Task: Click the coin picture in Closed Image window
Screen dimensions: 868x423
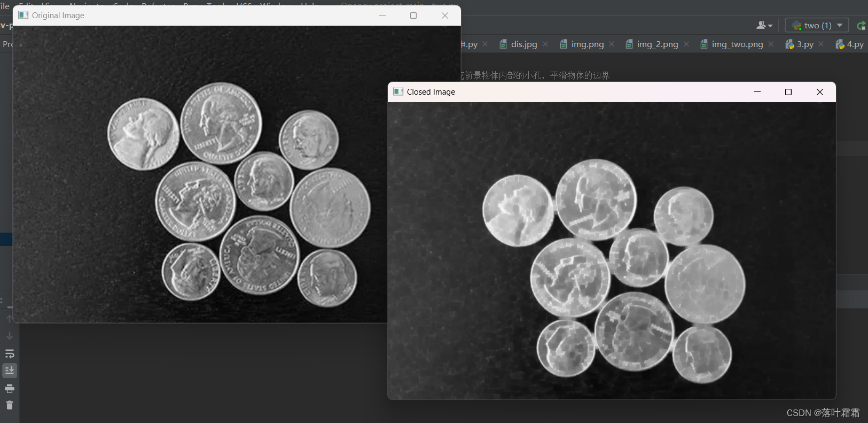Action: tap(612, 250)
